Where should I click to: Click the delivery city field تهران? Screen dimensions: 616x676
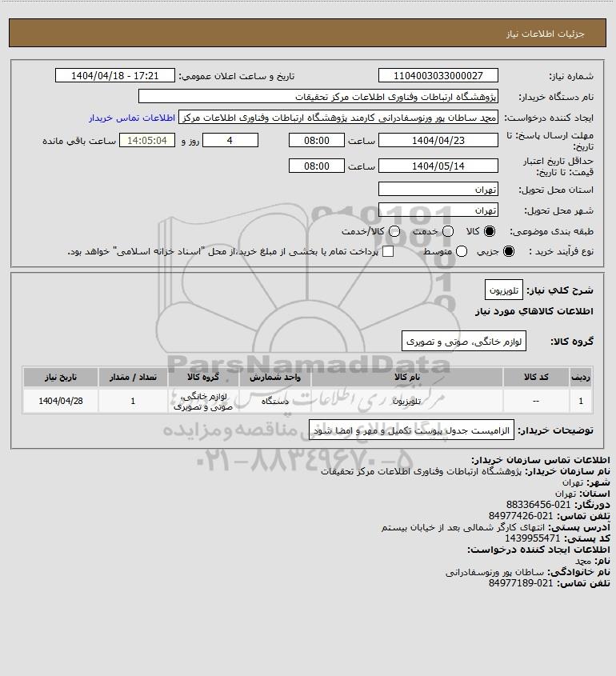pos(438,210)
